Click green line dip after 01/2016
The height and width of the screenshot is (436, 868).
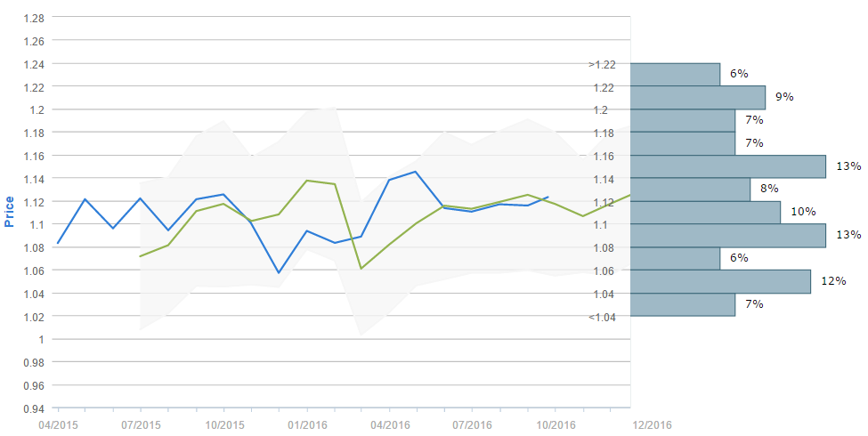(361, 268)
